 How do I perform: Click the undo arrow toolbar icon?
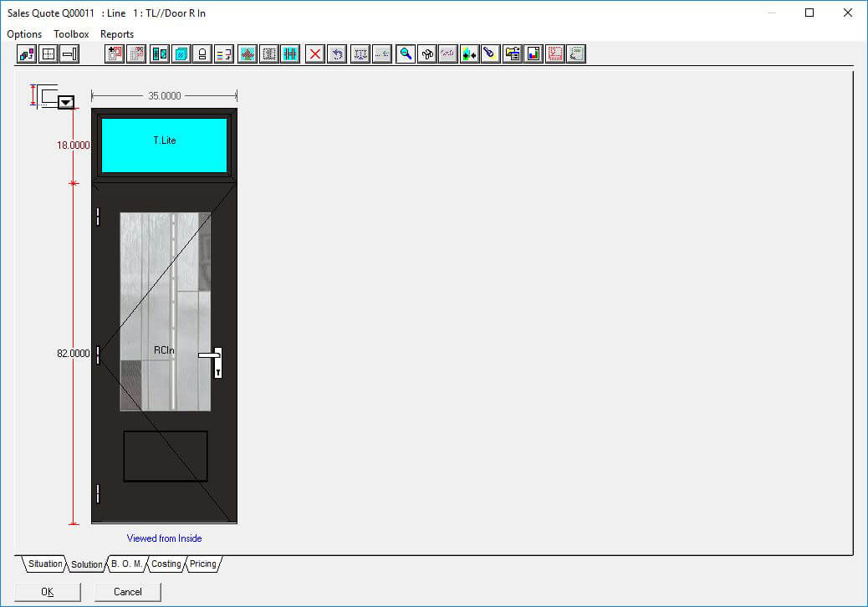pyautogui.click(x=337, y=54)
